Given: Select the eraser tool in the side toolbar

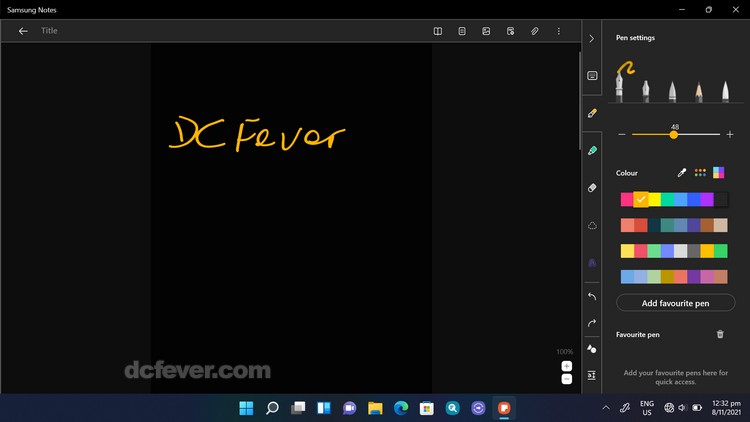Looking at the screenshot, I should (x=592, y=187).
